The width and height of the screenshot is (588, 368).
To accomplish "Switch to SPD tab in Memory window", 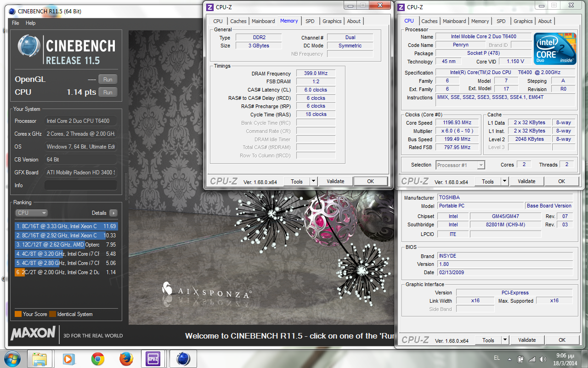I will coord(310,21).
